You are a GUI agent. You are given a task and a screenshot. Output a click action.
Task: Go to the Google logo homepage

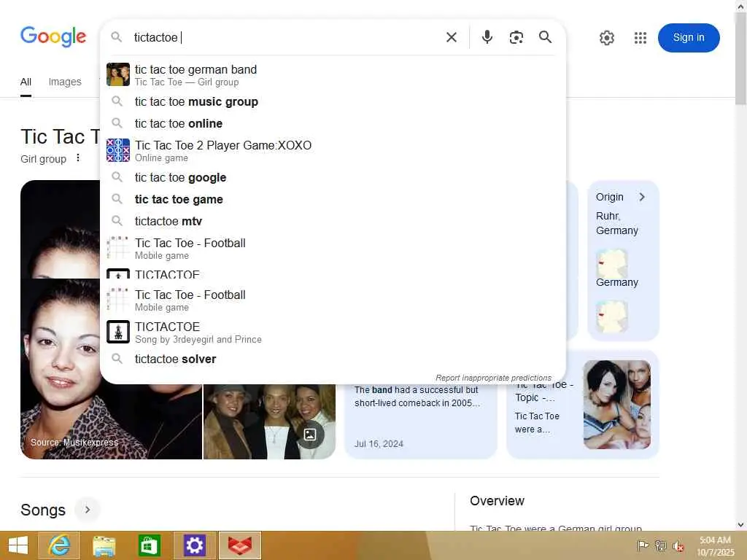coord(53,36)
